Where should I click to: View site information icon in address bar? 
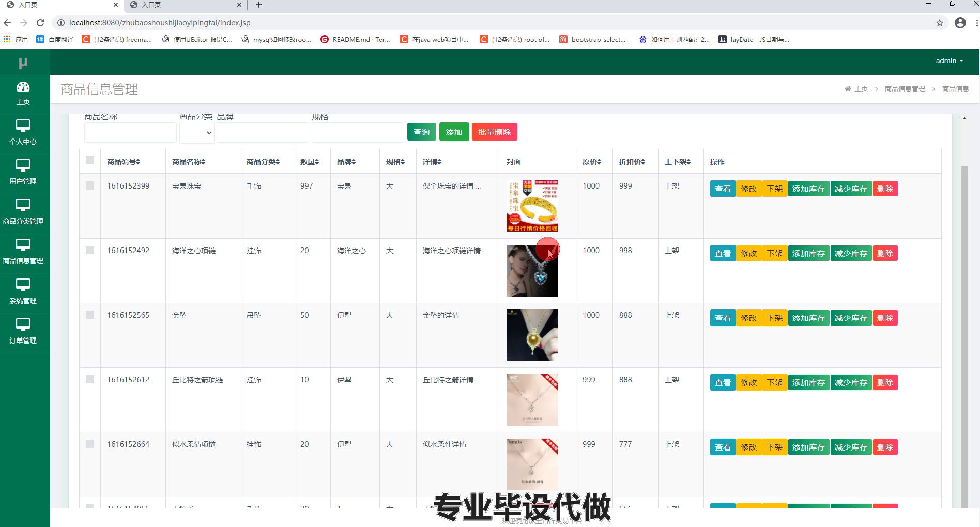pyautogui.click(x=60, y=23)
